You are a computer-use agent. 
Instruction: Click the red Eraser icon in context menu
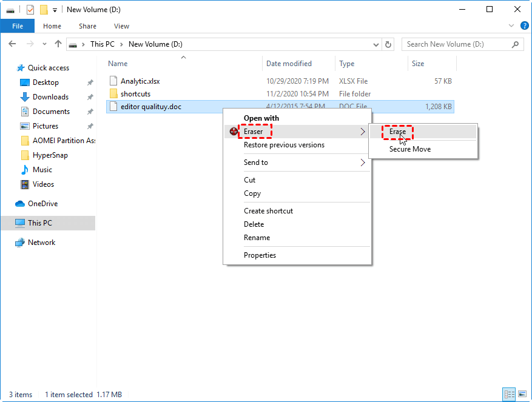pos(234,132)
